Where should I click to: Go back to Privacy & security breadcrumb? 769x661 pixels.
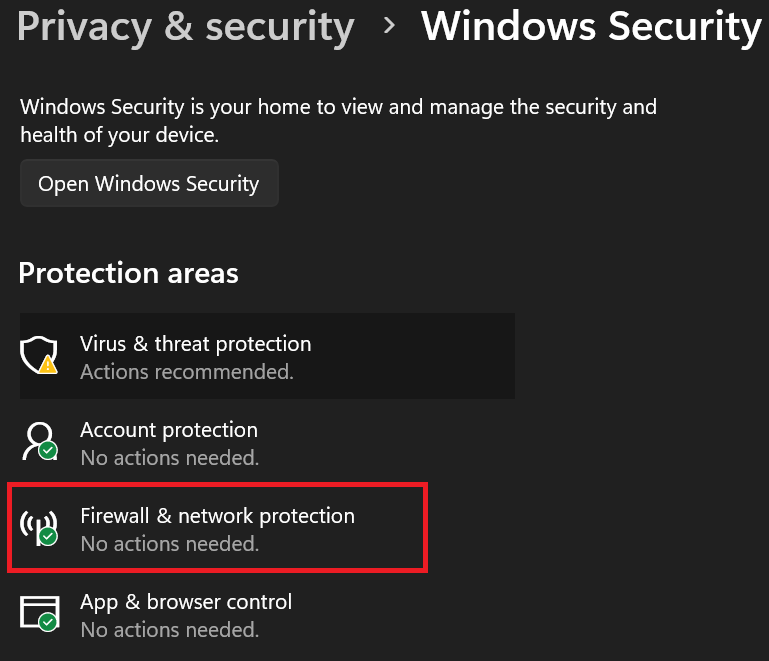pyautogui.click(x=186, y=27)
